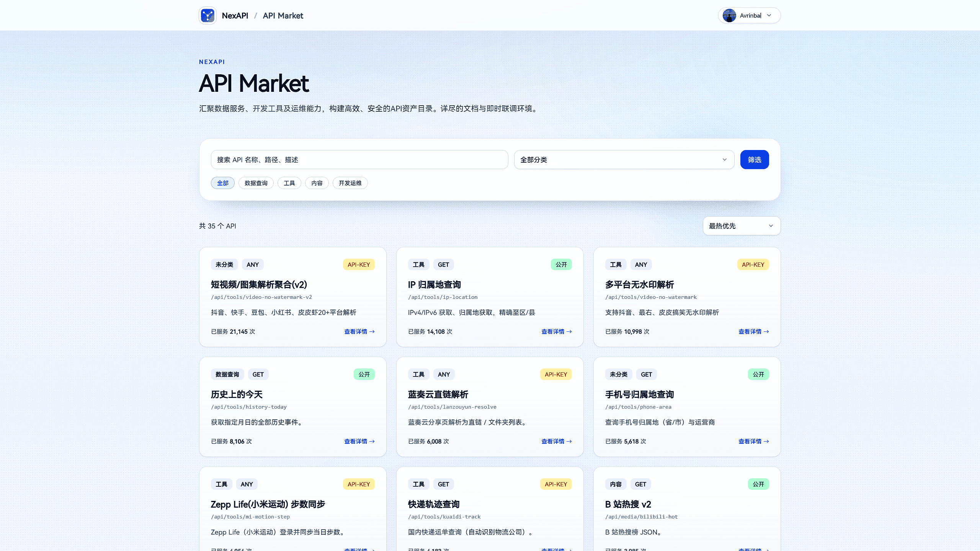Expand the user account menu chevron
This screenshot has width=980, height=551.
click(769, 16)
